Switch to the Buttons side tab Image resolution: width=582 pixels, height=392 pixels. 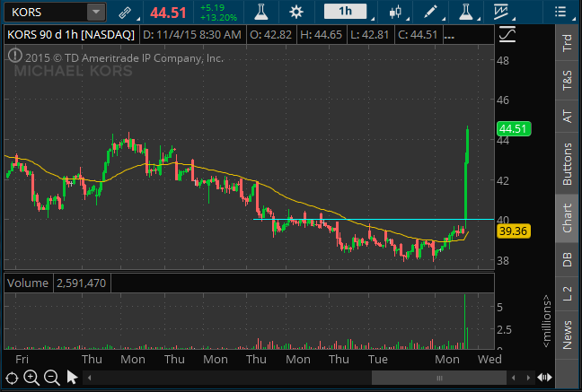tap(567, 163)
